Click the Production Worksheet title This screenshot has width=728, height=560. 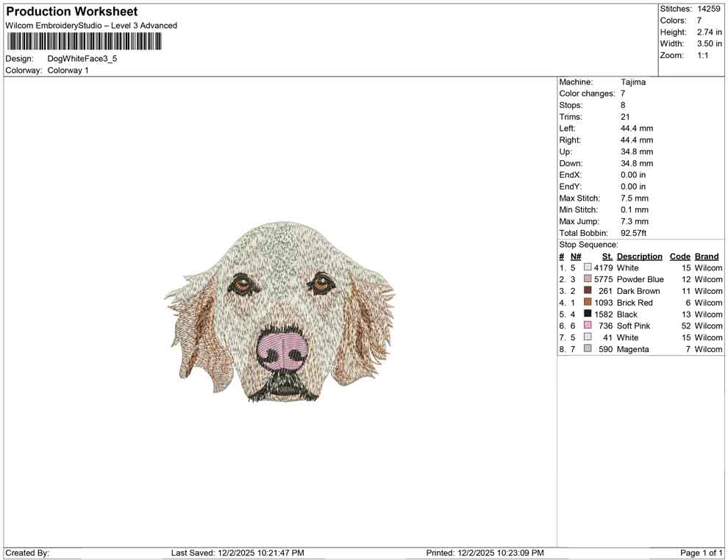[71, 11]
